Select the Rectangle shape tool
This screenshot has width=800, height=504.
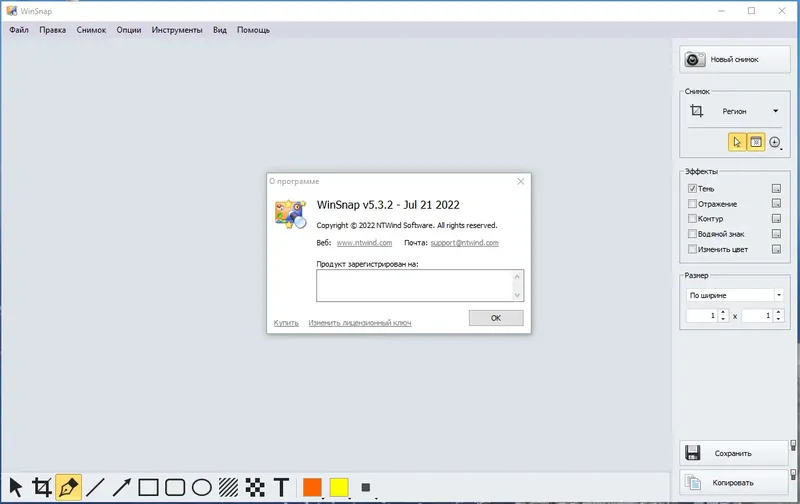click(x=148, y=487)
